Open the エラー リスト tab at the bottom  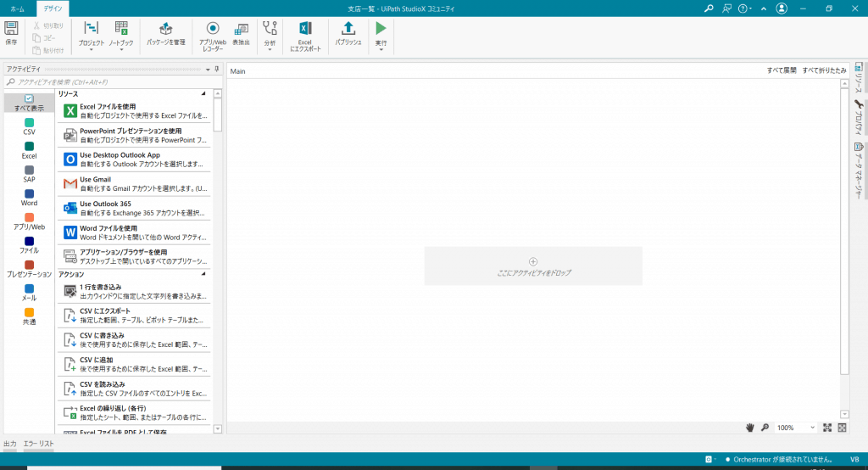click(x=39, y=444)
